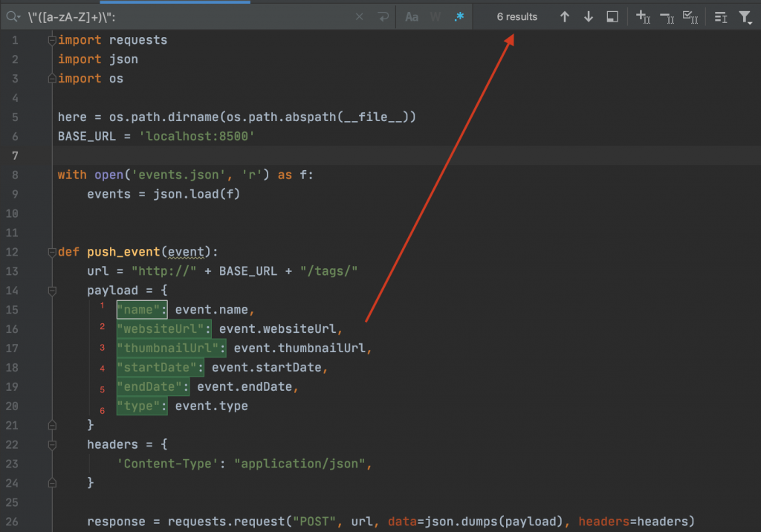Go to next occurrence with down arrow

click(589, 17)
